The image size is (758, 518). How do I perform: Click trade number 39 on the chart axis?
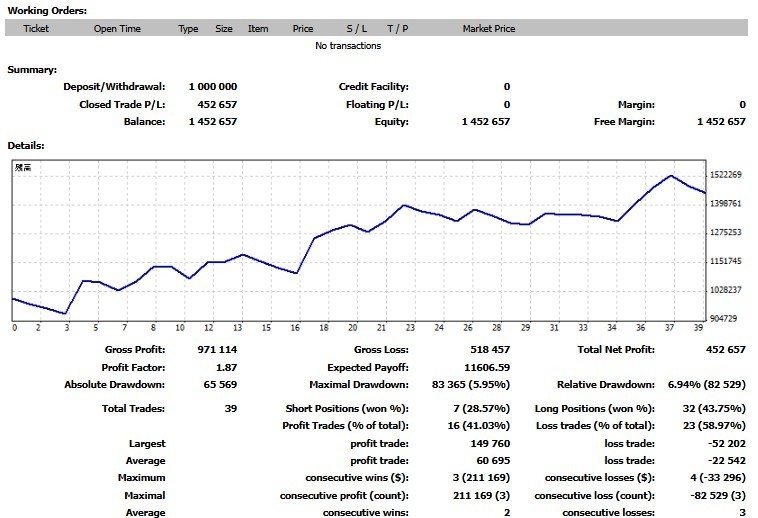pos(701,327)
